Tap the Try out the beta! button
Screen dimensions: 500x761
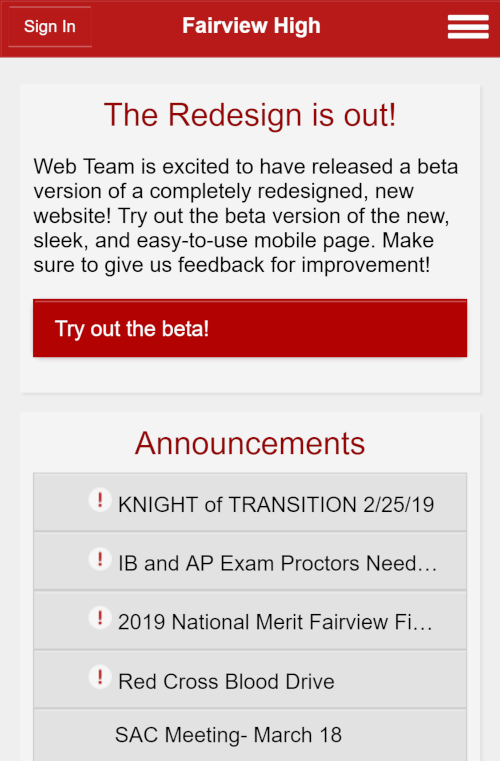(x=250, y=328)
